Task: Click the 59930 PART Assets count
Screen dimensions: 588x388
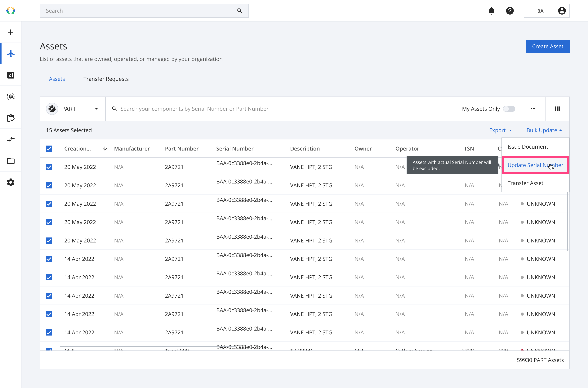Action: tap(540, 360)
